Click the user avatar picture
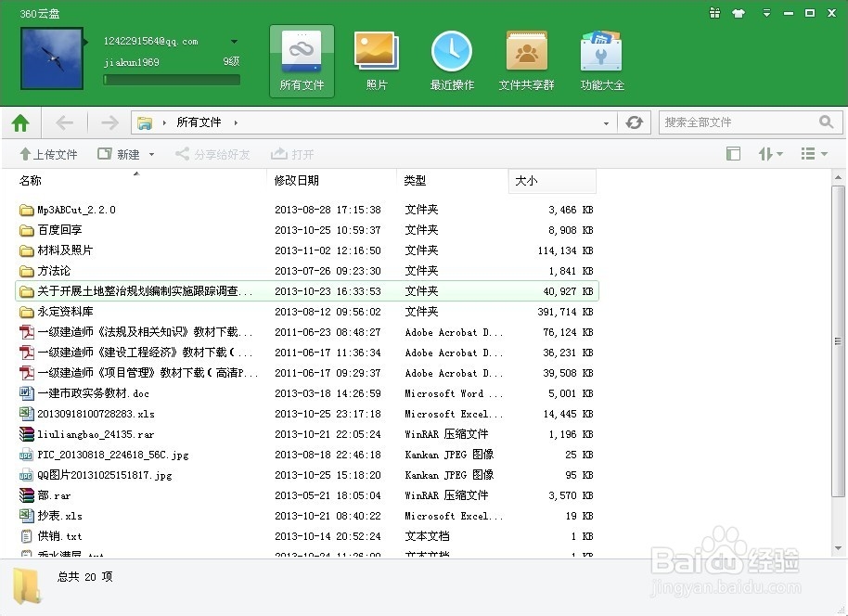Screen dimensions: 848x616 (x=51, y=58)
